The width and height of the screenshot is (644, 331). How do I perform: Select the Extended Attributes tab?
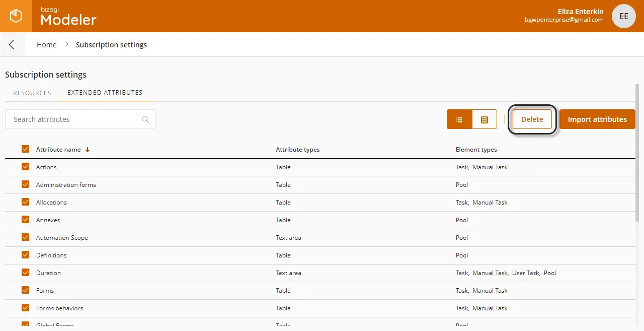click(105, 93)
